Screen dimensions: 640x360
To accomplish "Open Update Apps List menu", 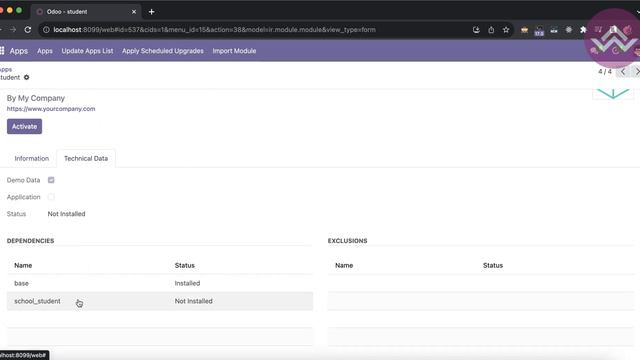I will point(87,51).
